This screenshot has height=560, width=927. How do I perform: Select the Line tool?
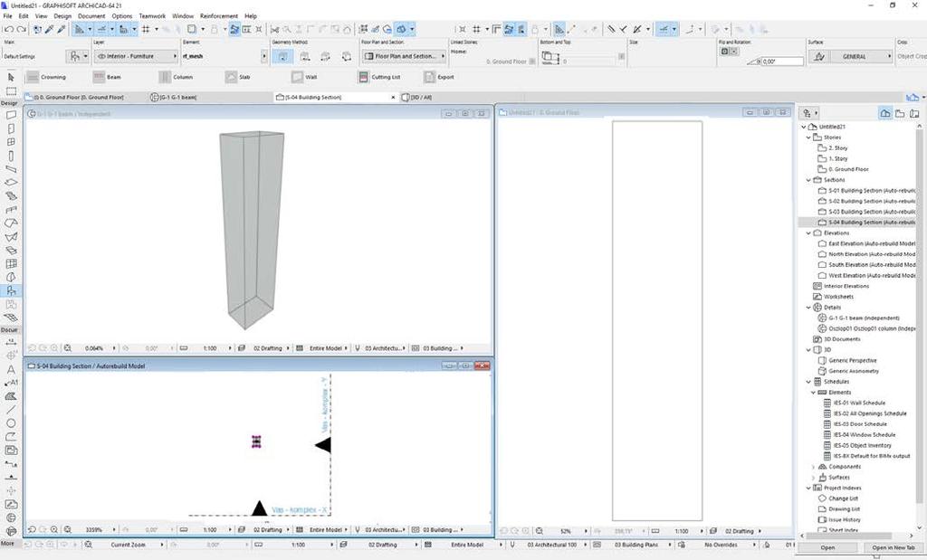[11, 409]
